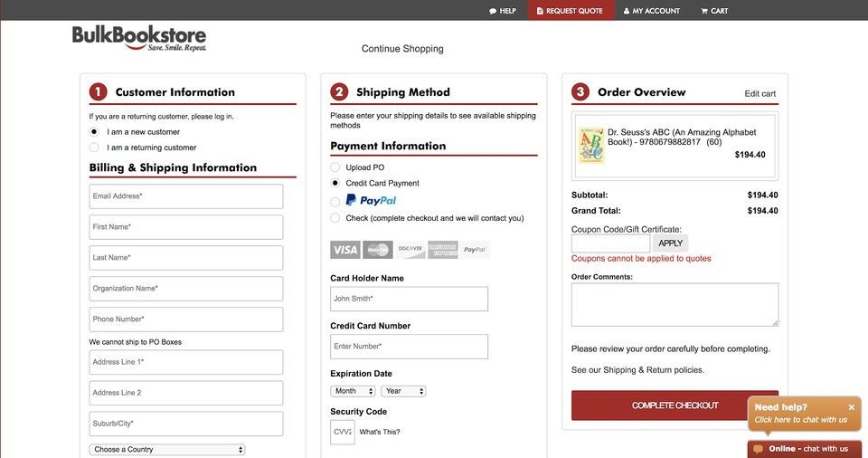Go to My Account in top bar
Image resolution: width=868 pixels, height=458 pixels.
(651, 11)
